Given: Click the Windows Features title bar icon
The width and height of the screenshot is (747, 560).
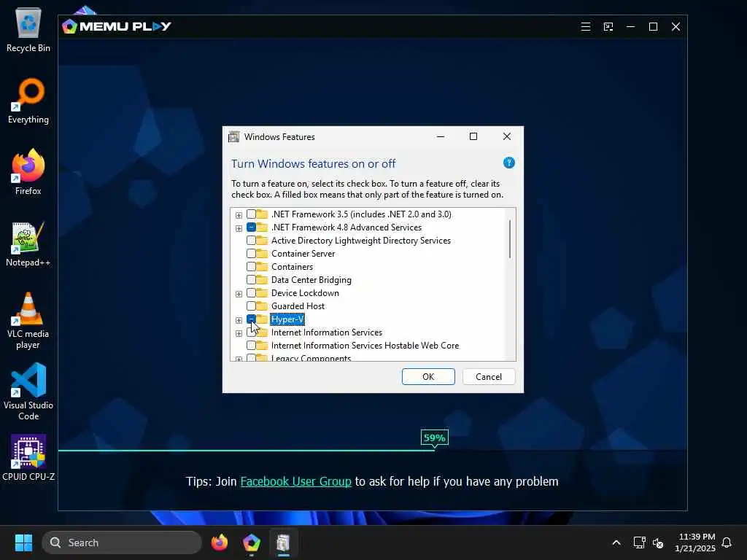Looking at the screenshot, I should (233, 137).
